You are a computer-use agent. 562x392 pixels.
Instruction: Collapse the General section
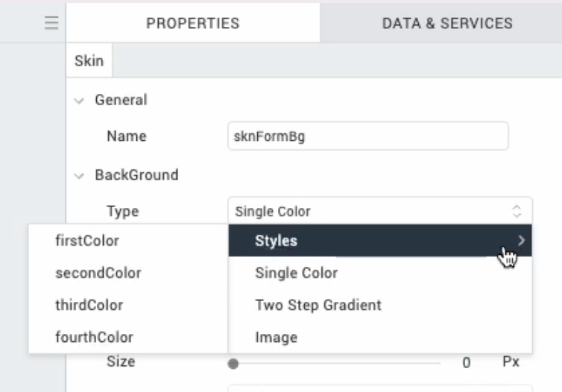[80, 100]
